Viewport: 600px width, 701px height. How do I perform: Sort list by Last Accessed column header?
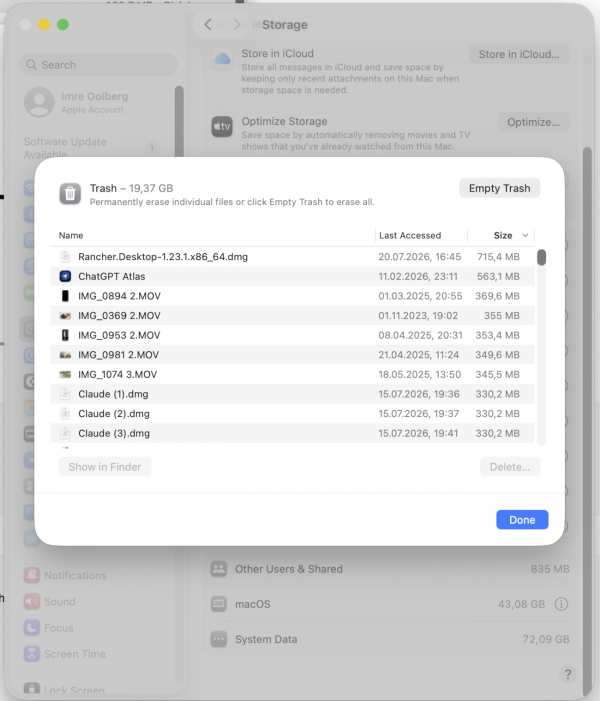[x=410, y=236]
